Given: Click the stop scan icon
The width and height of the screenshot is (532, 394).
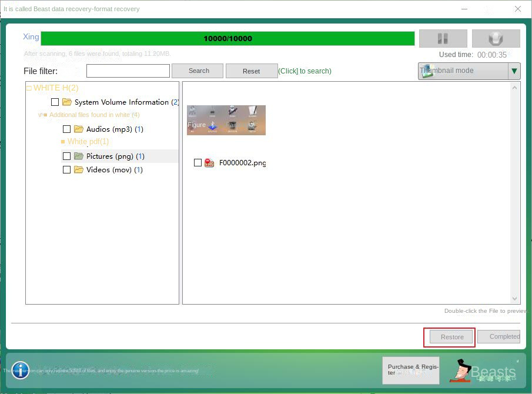Looking at the screenshot, I should point(496,38).
